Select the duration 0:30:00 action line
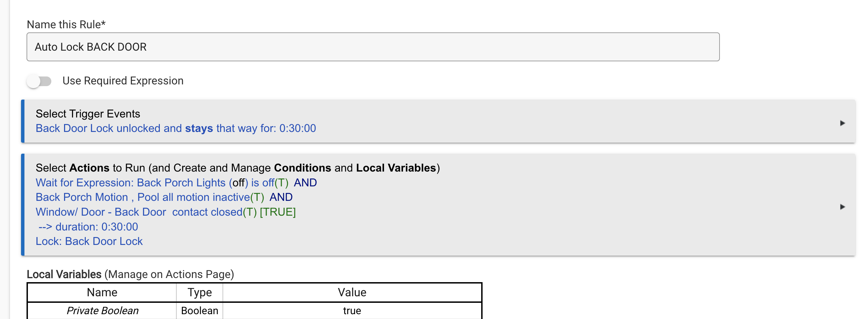Image resolution: width=868 pixels, height=319 pixels. [x=88, y=227]
